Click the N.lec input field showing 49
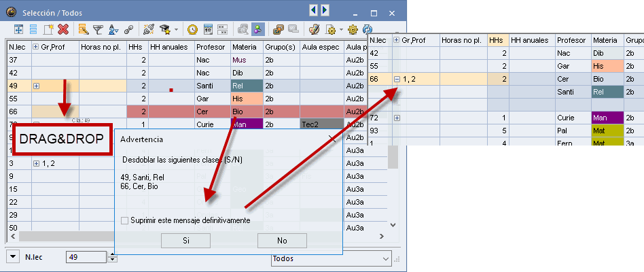The width and height of the screenshot is (644, 272). tap(86, 257)
